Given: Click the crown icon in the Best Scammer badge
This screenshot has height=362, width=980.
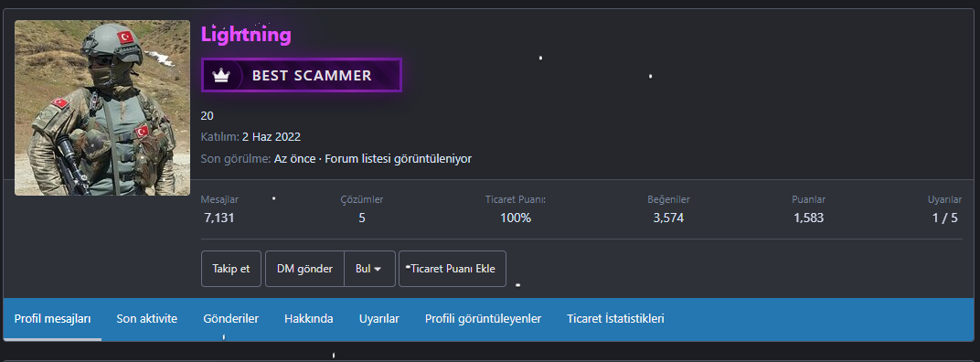Looking at the screenshot, I should point(221,76).
